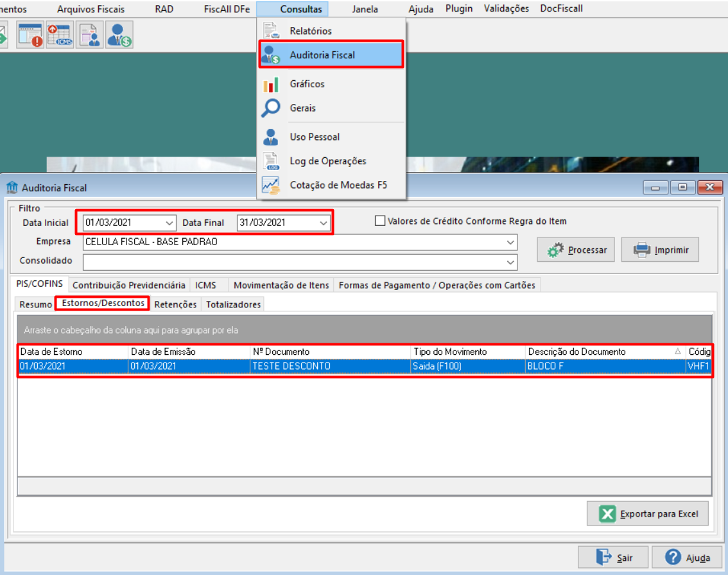
Task: Open the Janela menu
Action: pyautogui.click(x=365, y=9)
